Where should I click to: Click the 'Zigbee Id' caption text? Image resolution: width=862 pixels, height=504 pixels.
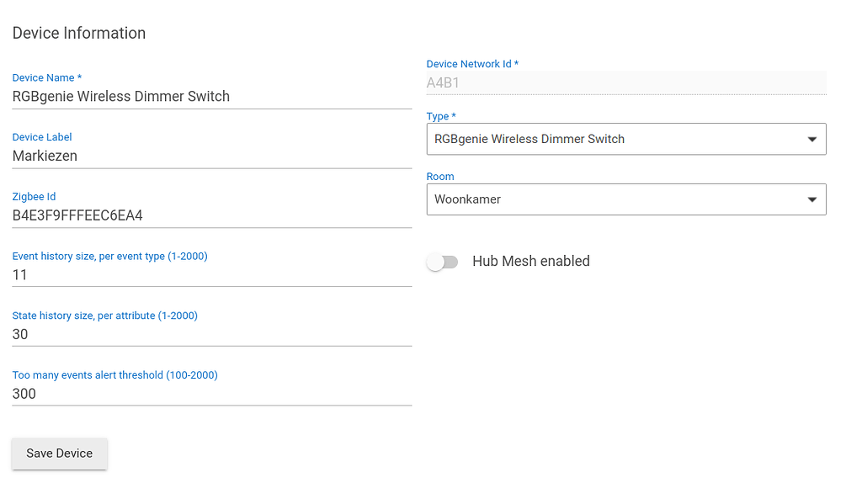click(x=34, y=197)
